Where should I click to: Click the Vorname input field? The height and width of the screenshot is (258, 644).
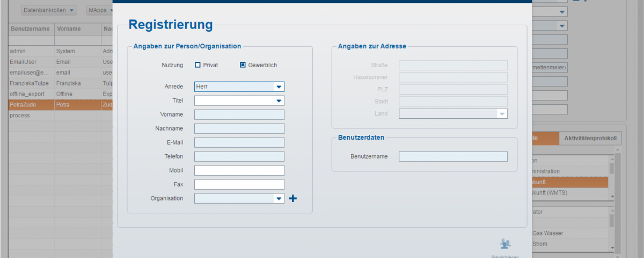pyautogui.click(x=239, y=114)
